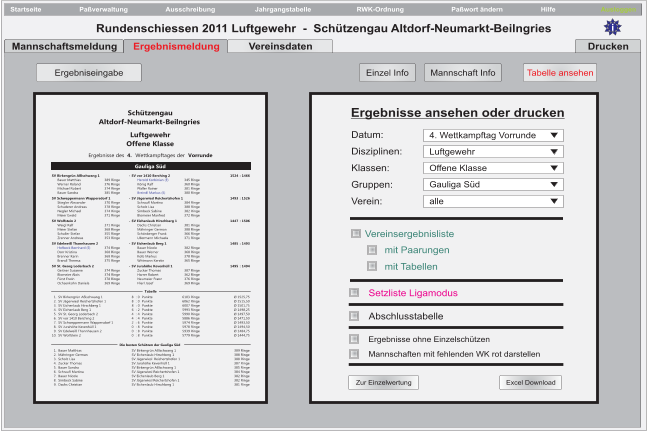Viewport: 647px width, 432px height.
Task: Open the Klassen dropdown showing Offene Klasse
Action: tap(493, 168)
